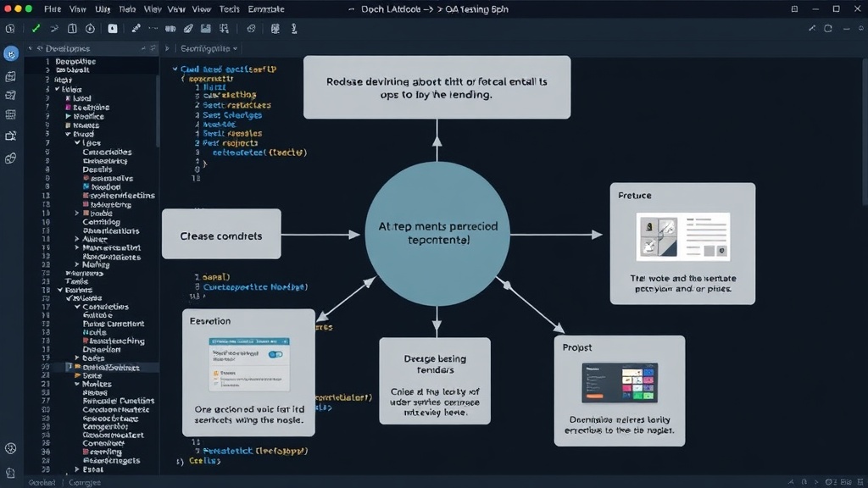Click the pen-shaped toolbar icon
868x488 pixels.
(136, 28)
